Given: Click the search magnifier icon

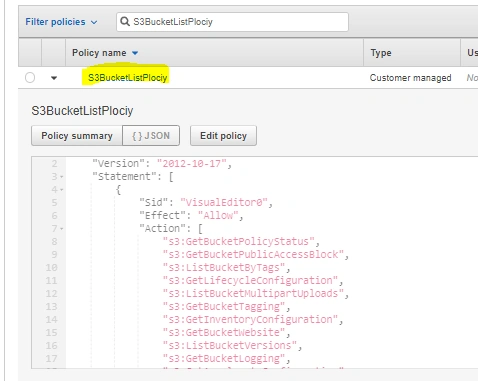Looking at the screenshot, I should [125, 22].
